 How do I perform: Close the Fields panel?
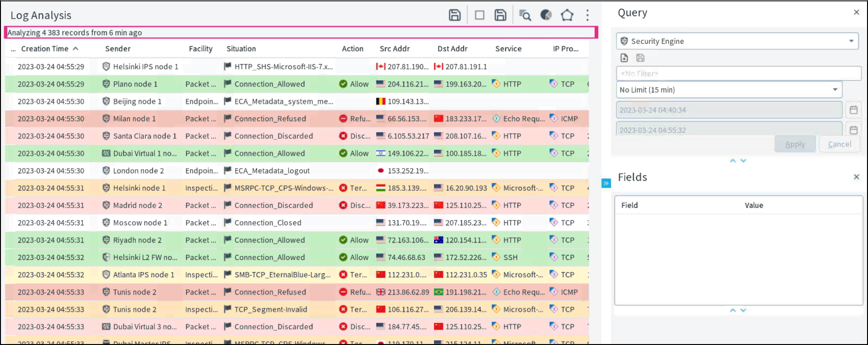(x=856, y=177)
